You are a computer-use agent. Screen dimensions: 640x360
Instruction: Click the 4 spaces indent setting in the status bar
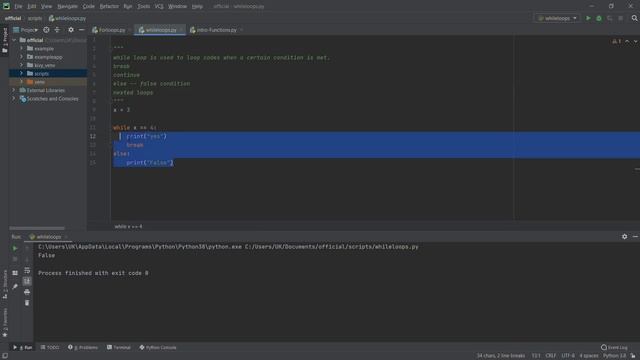[589, 356]
